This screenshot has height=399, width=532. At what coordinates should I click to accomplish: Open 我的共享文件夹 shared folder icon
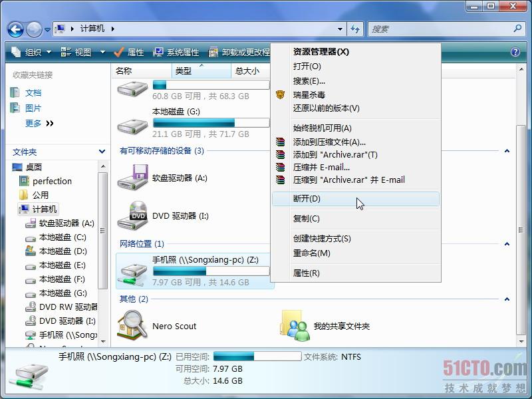295,326
